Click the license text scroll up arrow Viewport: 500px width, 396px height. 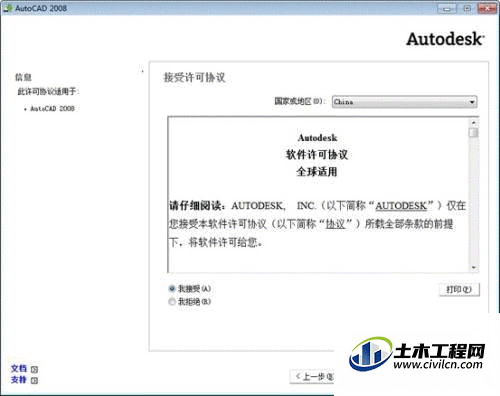(x=473, y=123)
